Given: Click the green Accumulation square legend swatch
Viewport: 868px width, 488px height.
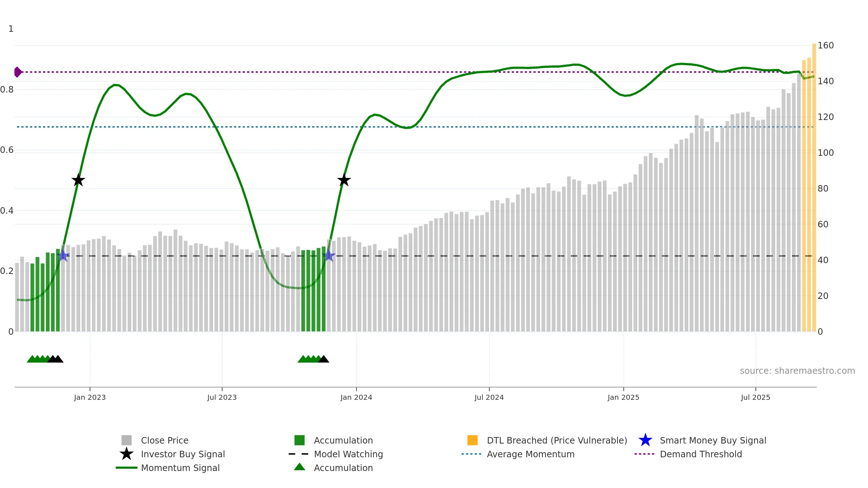Looking at the screenshot, I should coord(299,440).
